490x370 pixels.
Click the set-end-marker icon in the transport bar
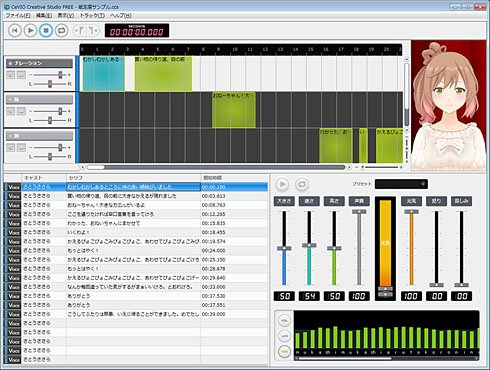[x=93, y=31]
